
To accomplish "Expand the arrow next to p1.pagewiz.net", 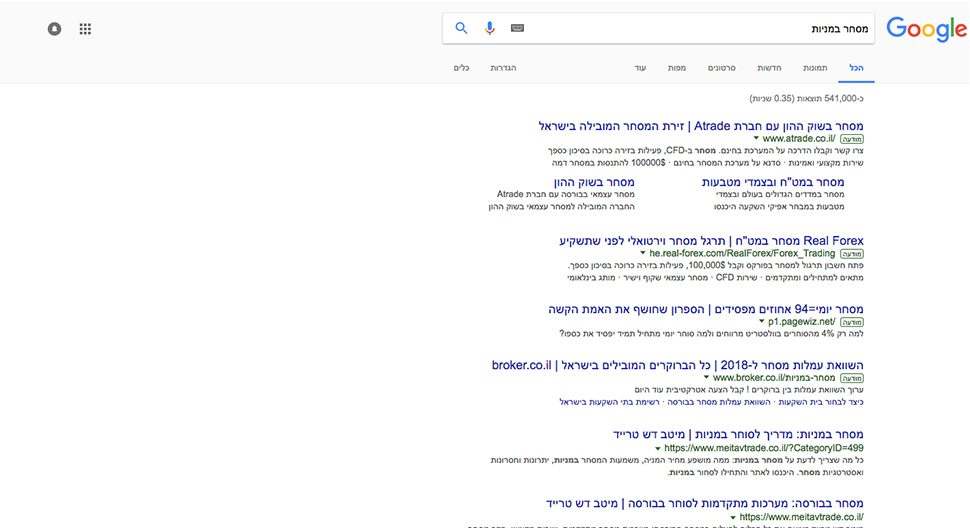I will pyautogui.click(x=762, y=321).
